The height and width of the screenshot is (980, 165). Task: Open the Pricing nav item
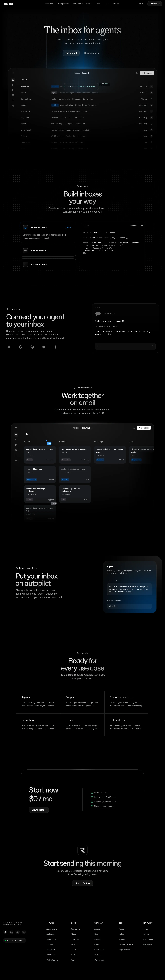click(x=116, y=4)
